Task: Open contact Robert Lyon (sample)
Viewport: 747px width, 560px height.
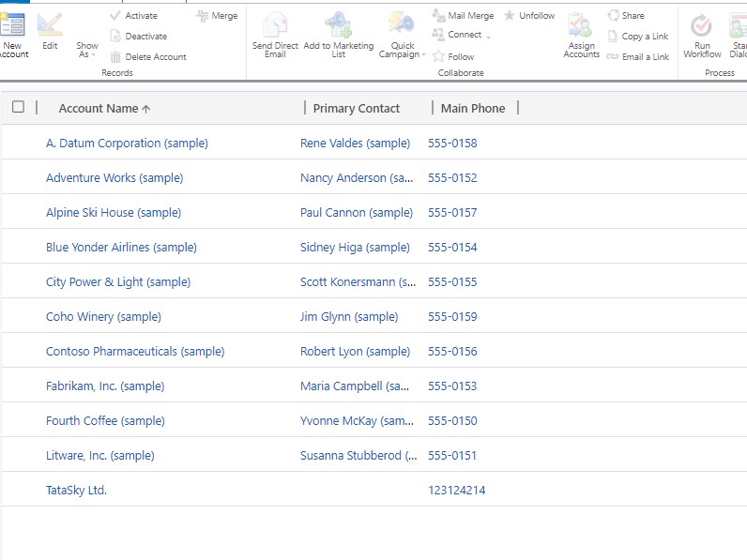Action: click(x=355, y=352)
